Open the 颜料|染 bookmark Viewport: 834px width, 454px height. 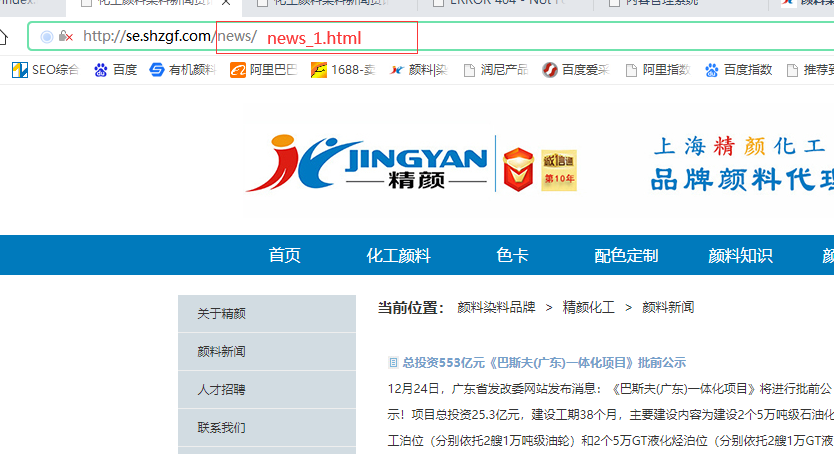tap(418, 70)
